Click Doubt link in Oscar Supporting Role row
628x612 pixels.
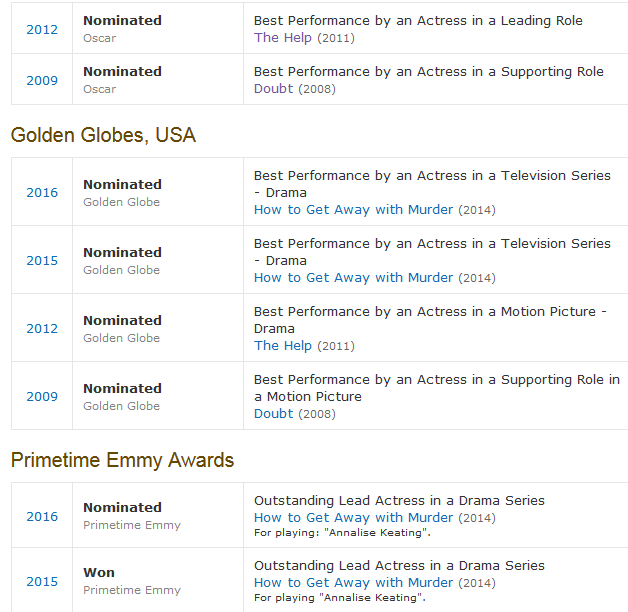[273, 89]
